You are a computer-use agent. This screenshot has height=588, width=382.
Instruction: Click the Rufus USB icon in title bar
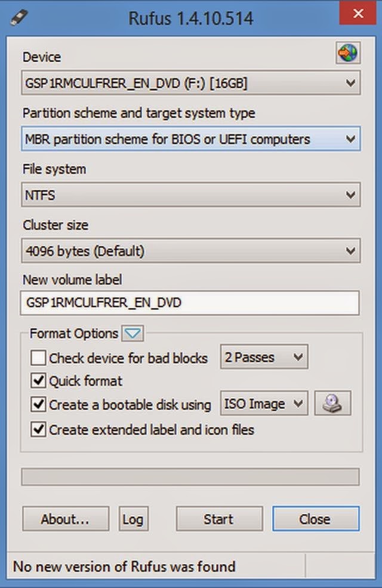19,17
